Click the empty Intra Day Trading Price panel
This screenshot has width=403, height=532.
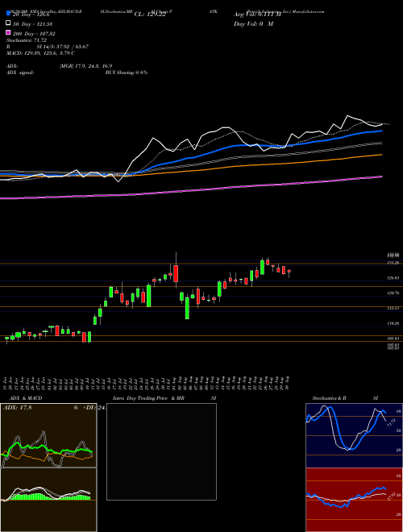pyautogui.click(x=161, y=451)
